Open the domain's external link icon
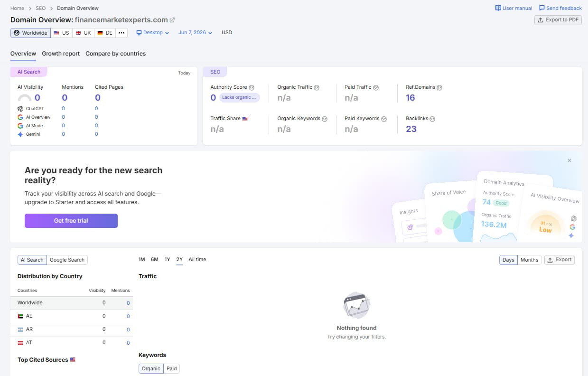Viewport: 588px width, 376px height. click(172, 20)
